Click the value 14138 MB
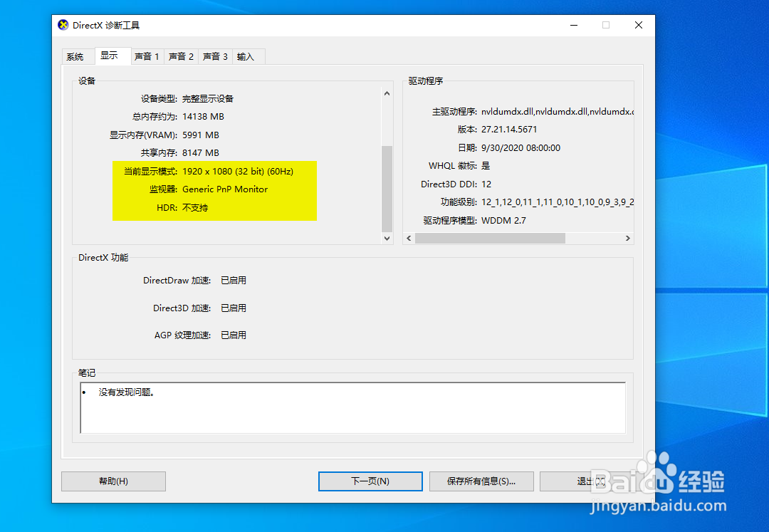Screen dimensions: 769x532 click(203, 117)
